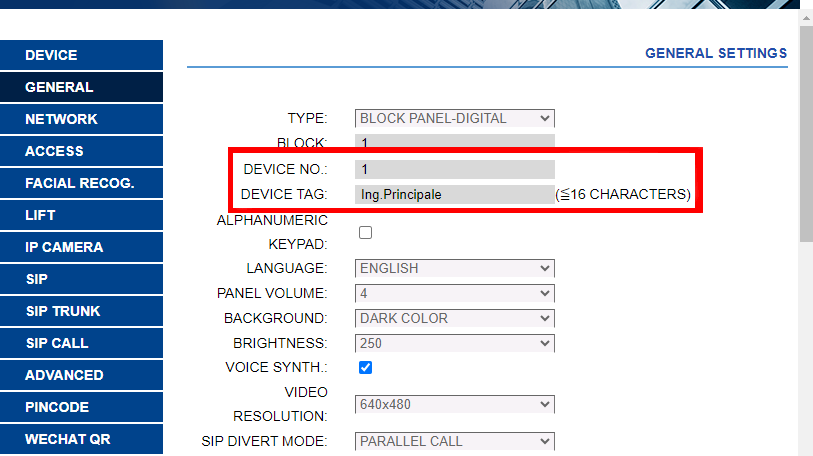Open the LANGUAGE dropdown

coord(454,268)
